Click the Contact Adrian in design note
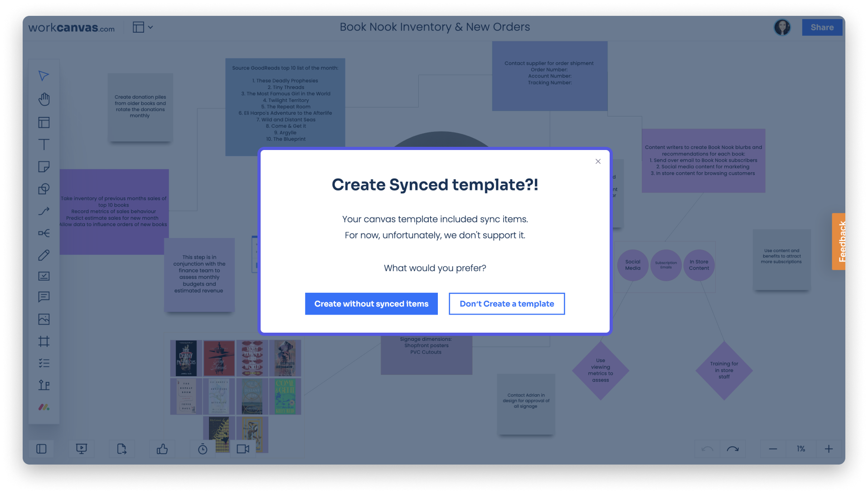868x494 pixels. click(526, 404)
